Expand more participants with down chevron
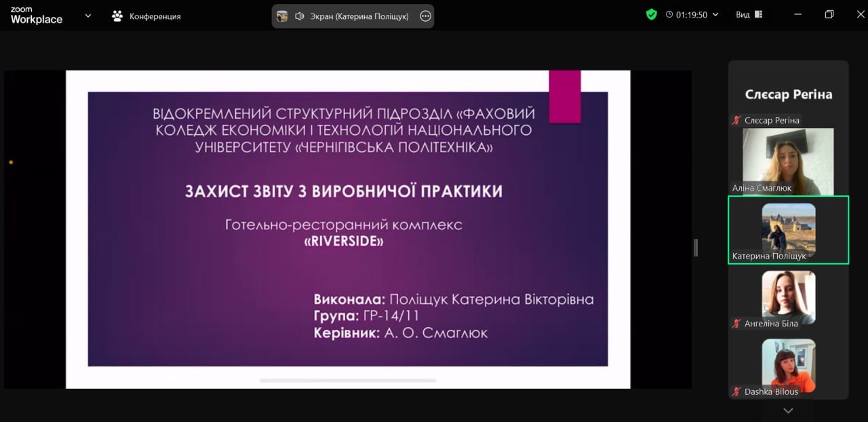 [x=788, y=410]
